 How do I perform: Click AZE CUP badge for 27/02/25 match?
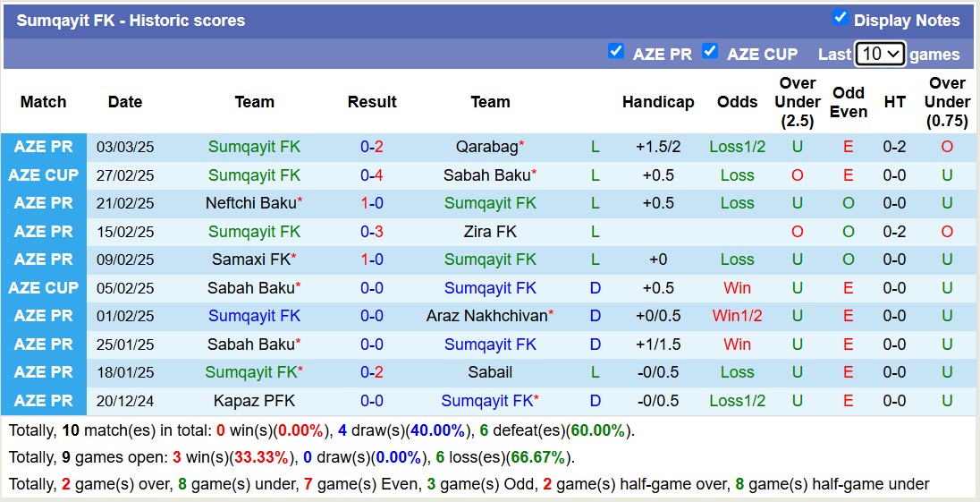(x=44, y=175)
